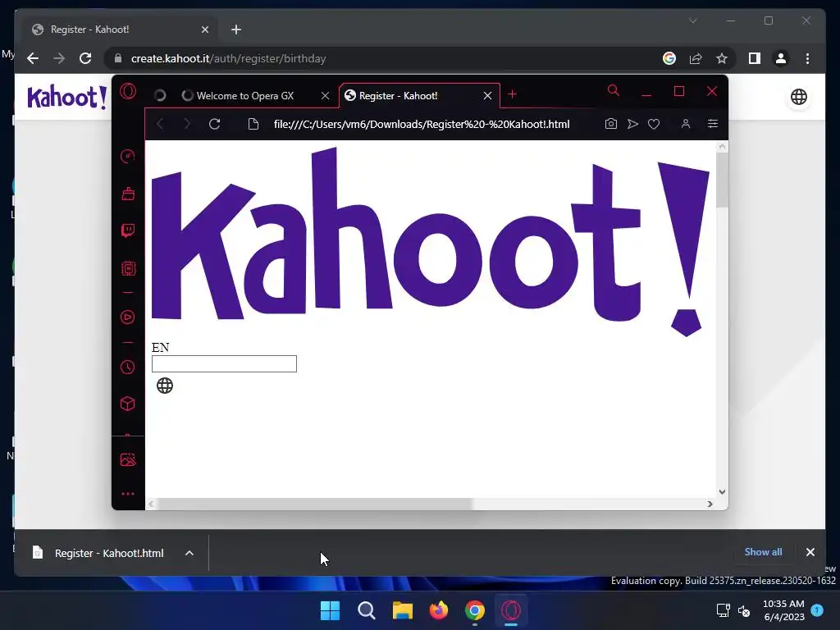The height and width of the screenshot is (630, 840).
Task: Click Show all downloads link
Action: pos(763,552)
